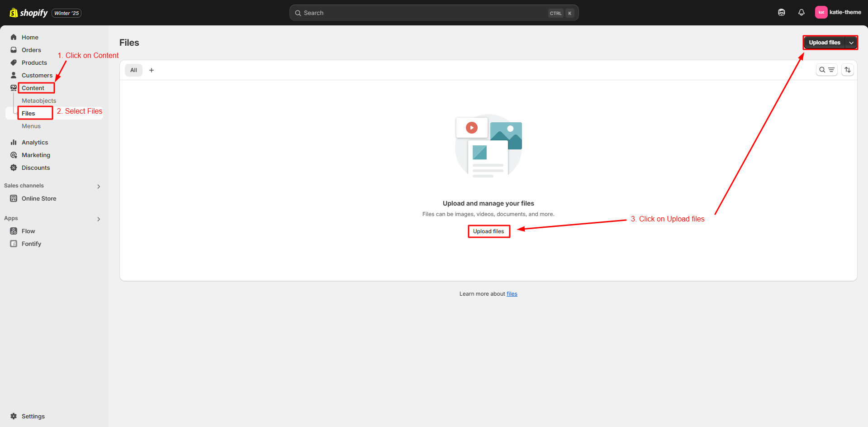The height and width of the screenshot is (427, 868).
Task: Click the Shopify logo
Action: tap(28, 13)
